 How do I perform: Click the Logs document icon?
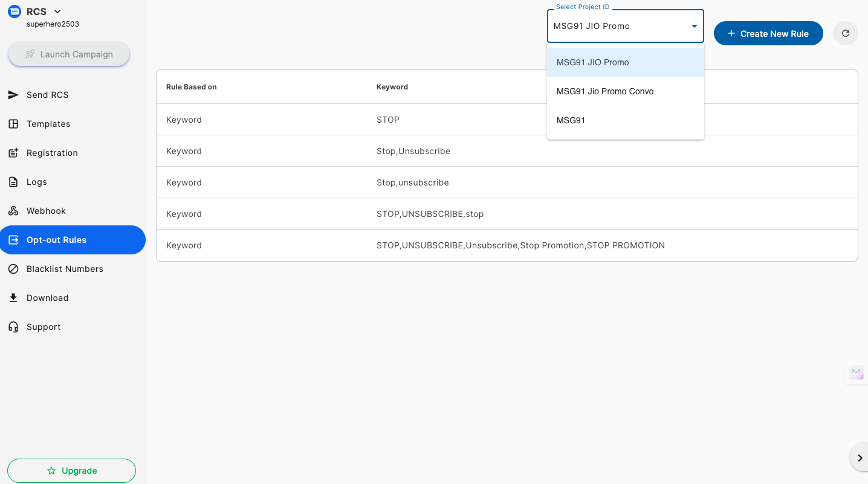click(x=13, y=182)
